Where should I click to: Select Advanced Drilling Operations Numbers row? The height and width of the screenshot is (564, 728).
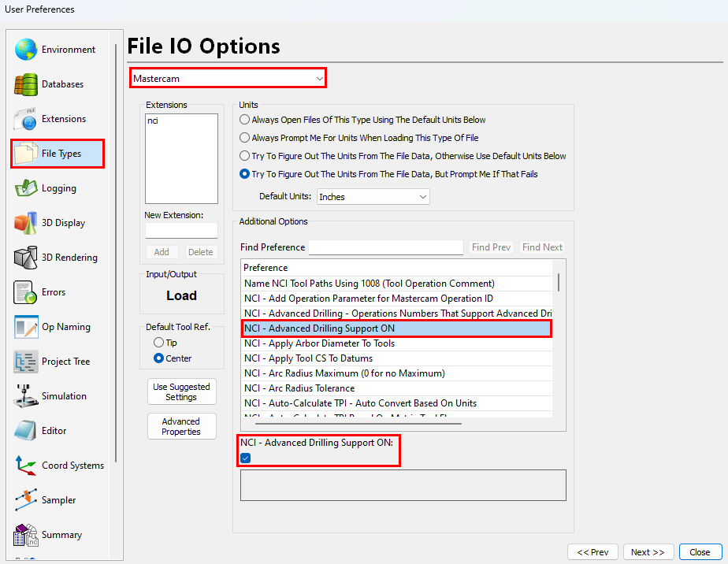click(397, 314)
